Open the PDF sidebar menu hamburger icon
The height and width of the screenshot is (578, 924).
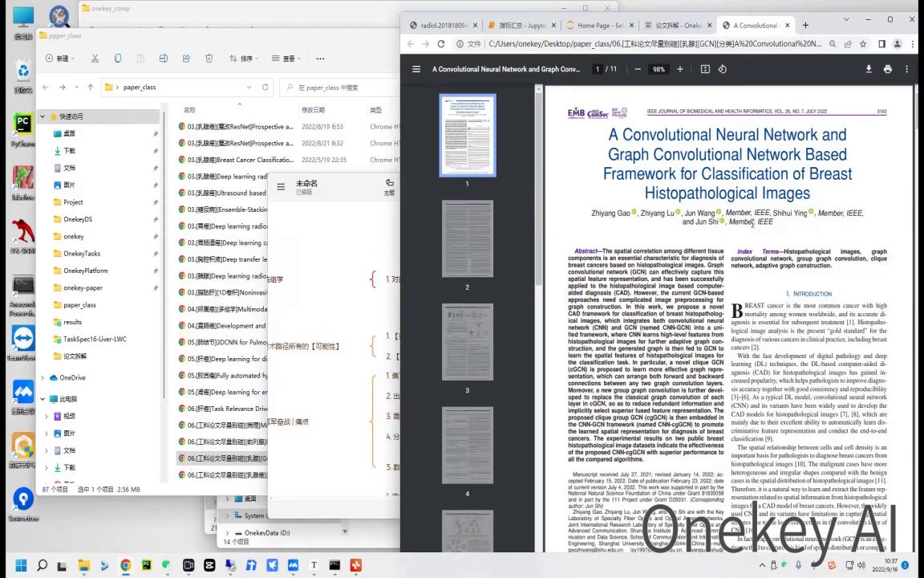pos(416,69)
